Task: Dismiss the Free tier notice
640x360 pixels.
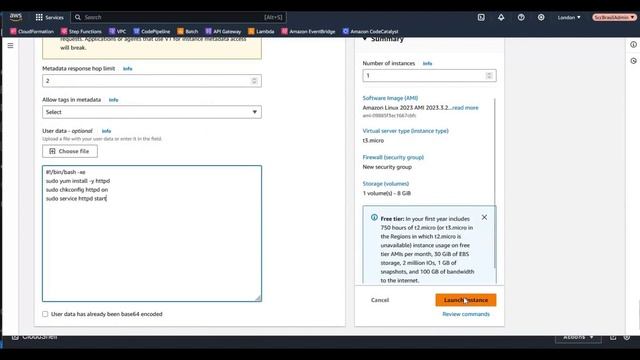Action: (x=484, y=218)
